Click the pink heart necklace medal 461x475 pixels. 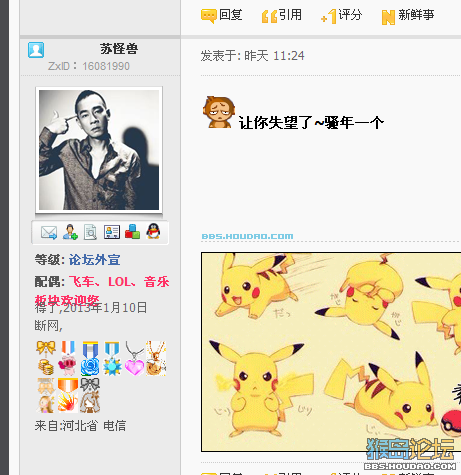pyautogui.click(x=134, y=358)
